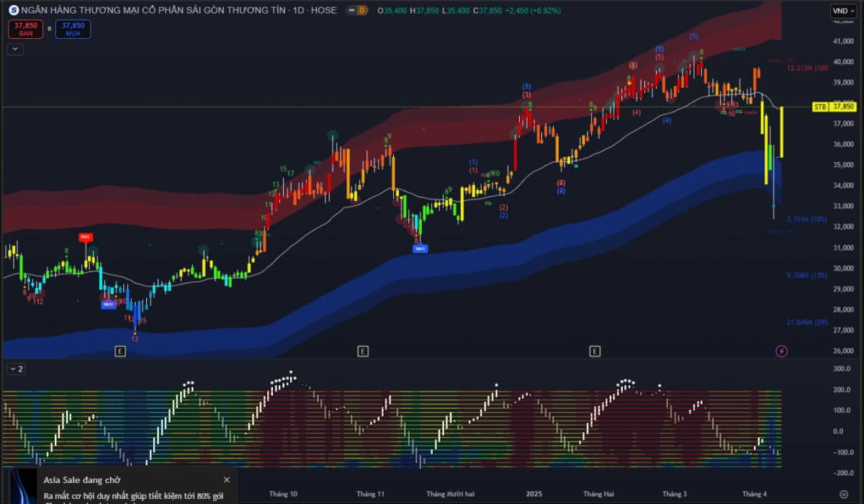Click the 7.151M (10%) level label
The height and width of the screenshot is (504, 864).
coord(806,219)
